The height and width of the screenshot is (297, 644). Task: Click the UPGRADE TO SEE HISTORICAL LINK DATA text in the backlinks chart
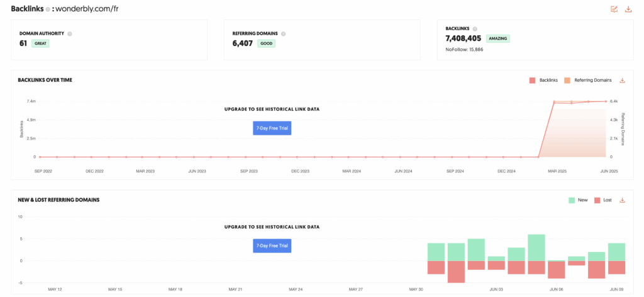coord(272,109)
